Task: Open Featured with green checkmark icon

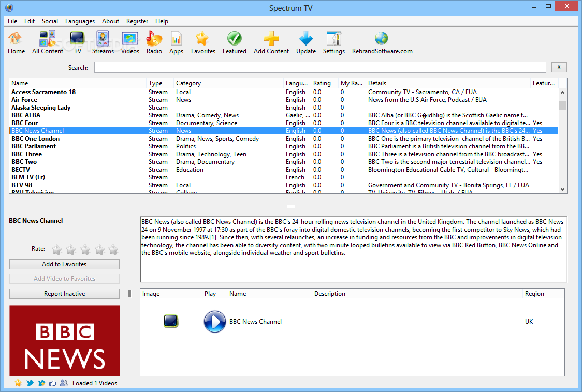Action: 234,39
